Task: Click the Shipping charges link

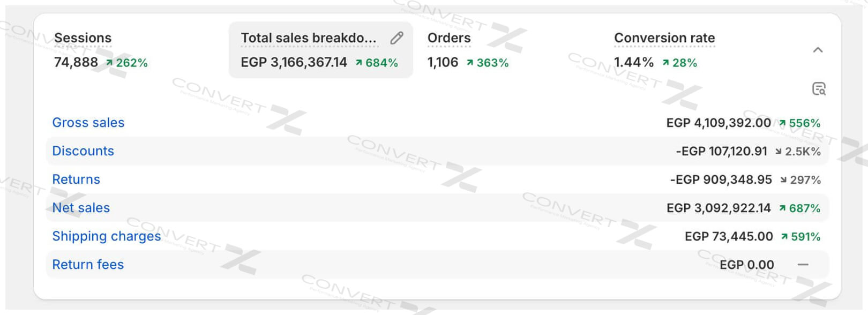Action: pos(107,236)
